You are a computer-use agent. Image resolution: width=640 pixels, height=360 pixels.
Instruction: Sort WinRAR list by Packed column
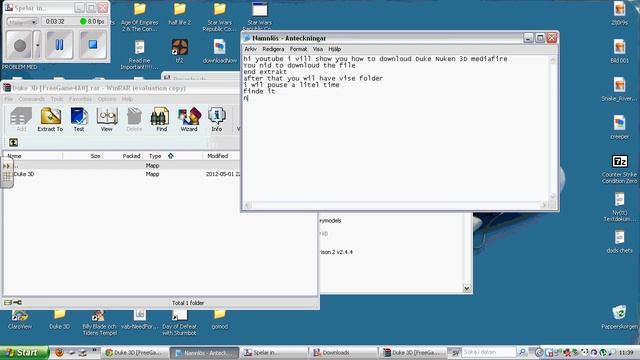coord(123,156)
